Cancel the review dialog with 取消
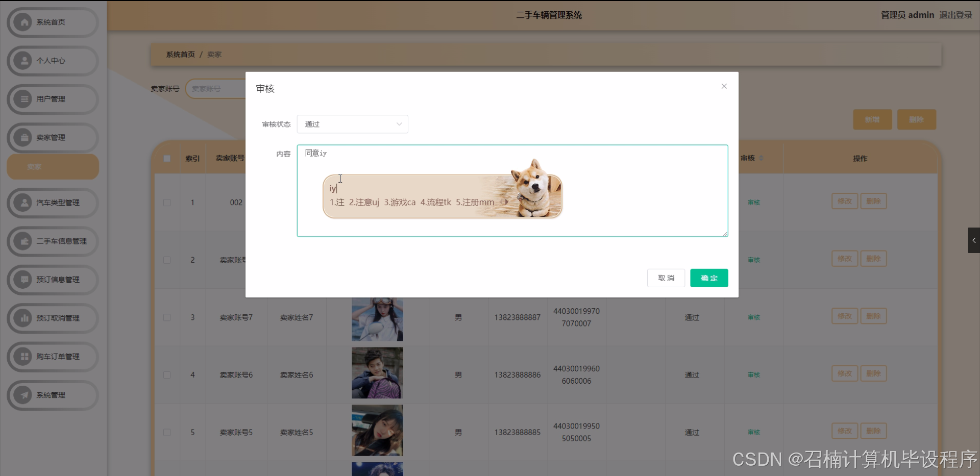 (x=666, y=278)
